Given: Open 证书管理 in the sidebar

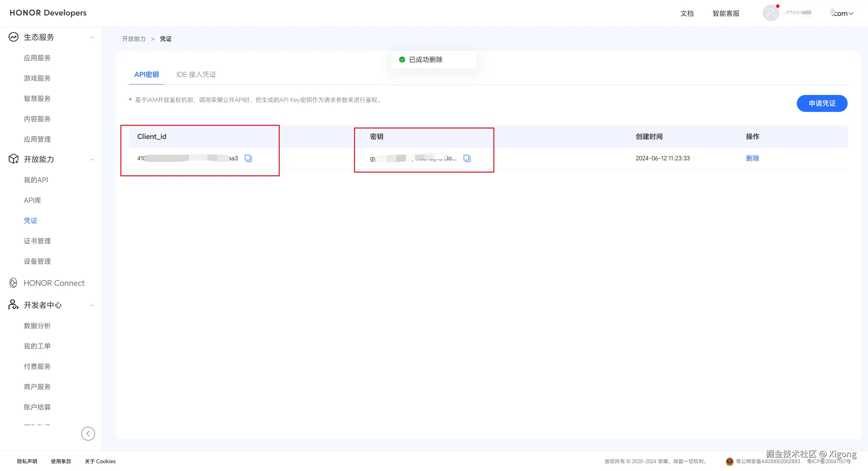Looking at the screenshot, I should pos(37,241).
